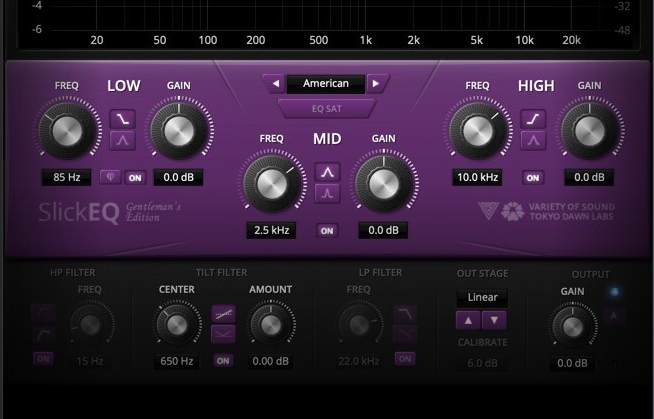Click the MID band 2.5 kHz value field
Image resolution: width=654 pixels, height=419 pixels.
272,230
